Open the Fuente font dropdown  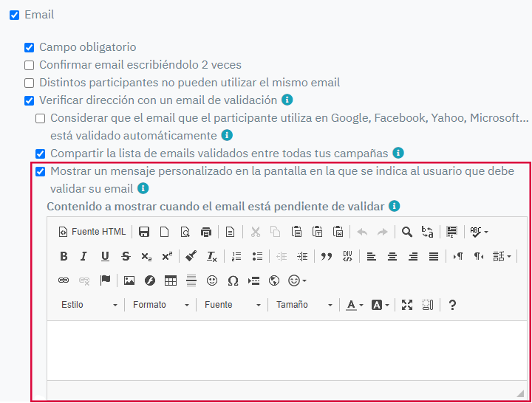(x=233, y=305)
